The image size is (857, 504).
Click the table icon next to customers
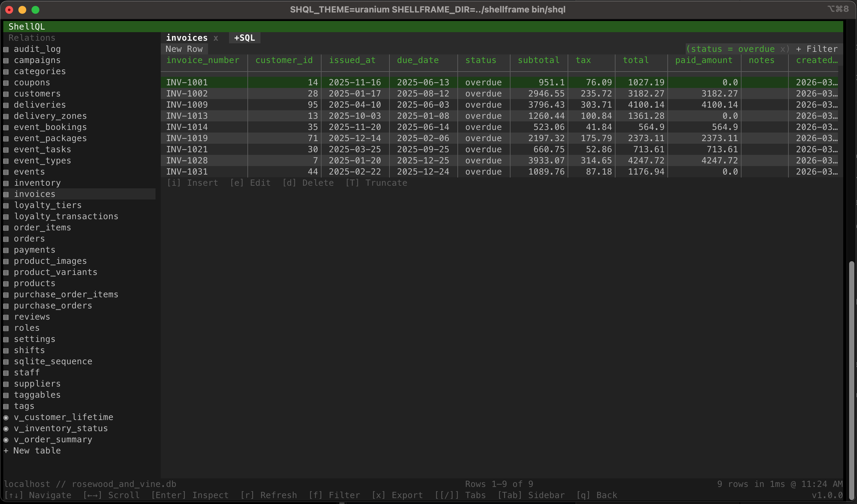click(6, 94)
